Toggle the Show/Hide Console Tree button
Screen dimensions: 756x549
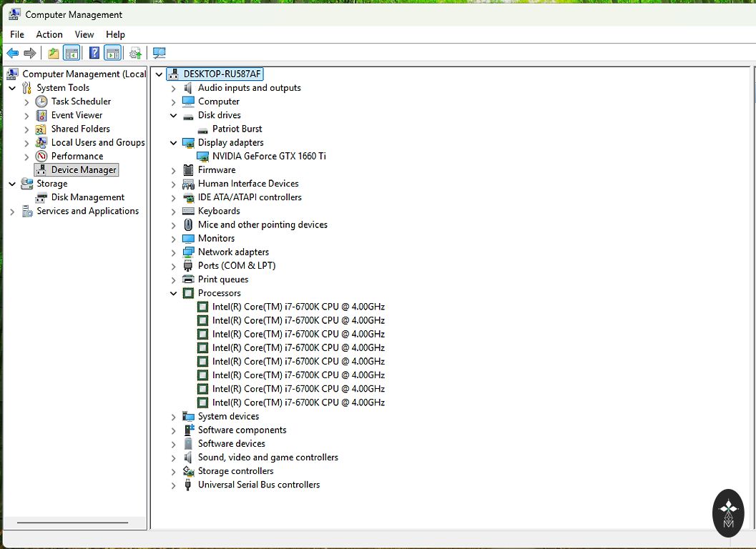click(72, 53)
